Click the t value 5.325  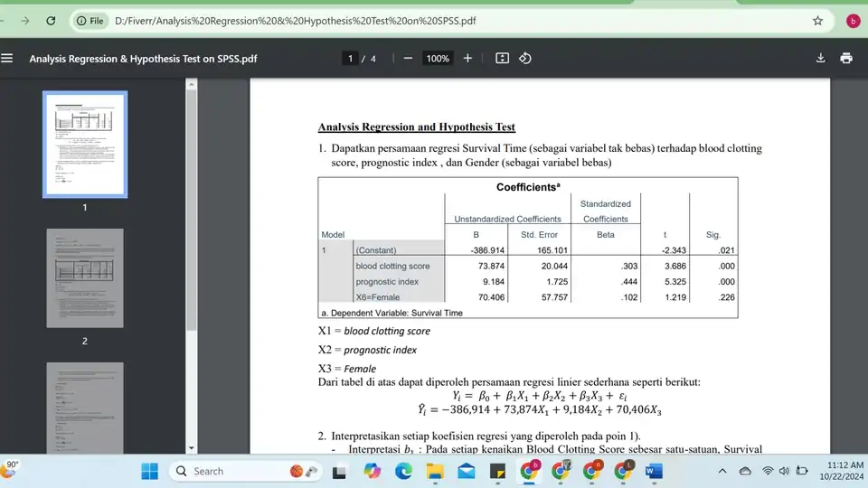click(675, 282)
